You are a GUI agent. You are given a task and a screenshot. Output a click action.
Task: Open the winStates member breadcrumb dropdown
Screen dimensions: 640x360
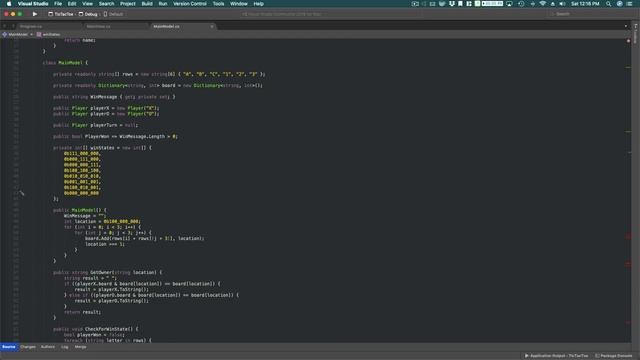(x=49, y=34)
